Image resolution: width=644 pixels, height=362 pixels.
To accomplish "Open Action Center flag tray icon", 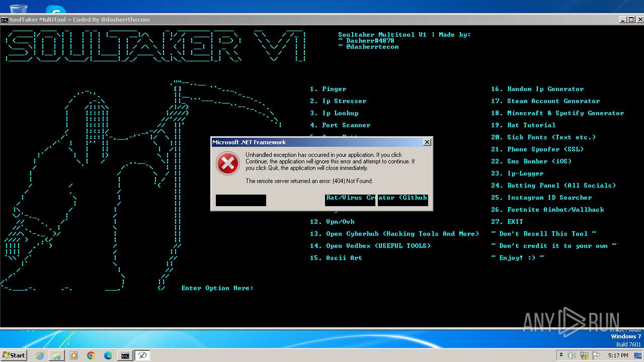I will pos(596,355).
